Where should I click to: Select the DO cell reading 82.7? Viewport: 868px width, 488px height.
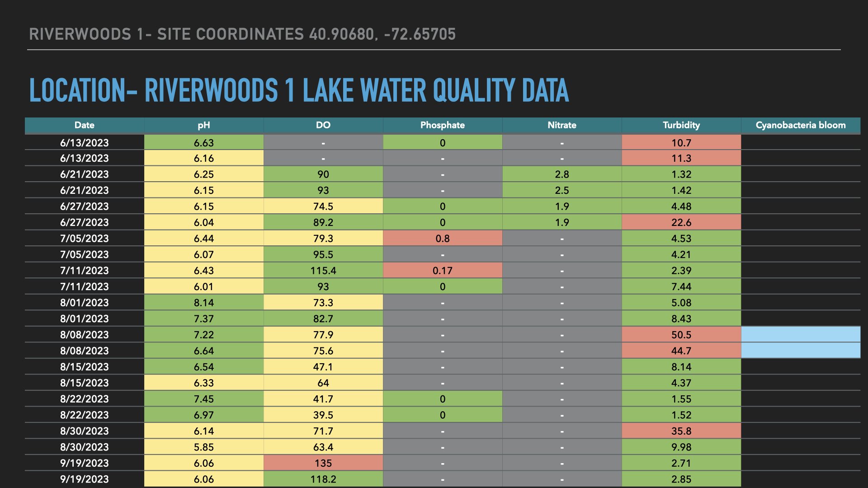click(x=323, y=319)
